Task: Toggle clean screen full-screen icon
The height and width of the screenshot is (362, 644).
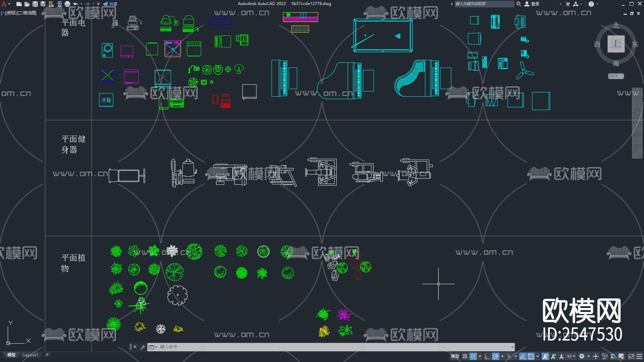Action: click(631, 356)
